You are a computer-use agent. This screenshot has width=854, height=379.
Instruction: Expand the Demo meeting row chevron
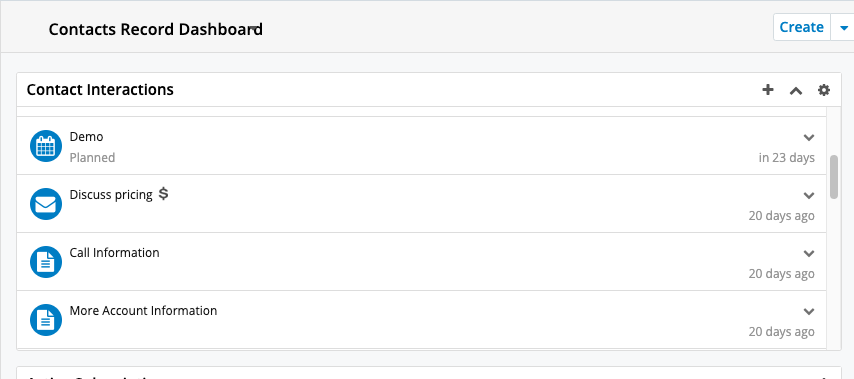tap(809, 137)
